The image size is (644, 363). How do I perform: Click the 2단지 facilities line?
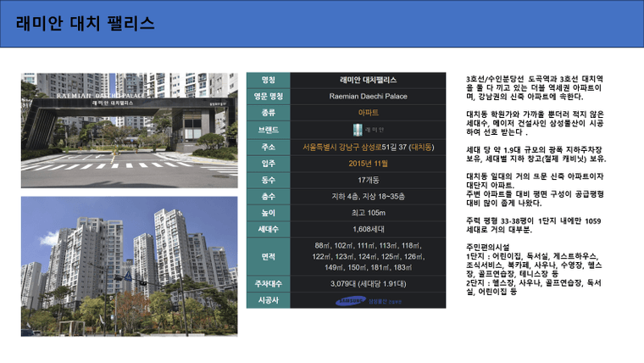(534, 288)
